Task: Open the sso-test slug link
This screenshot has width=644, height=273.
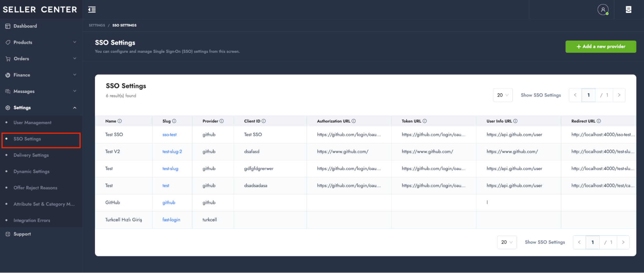Action: [169, 135]
